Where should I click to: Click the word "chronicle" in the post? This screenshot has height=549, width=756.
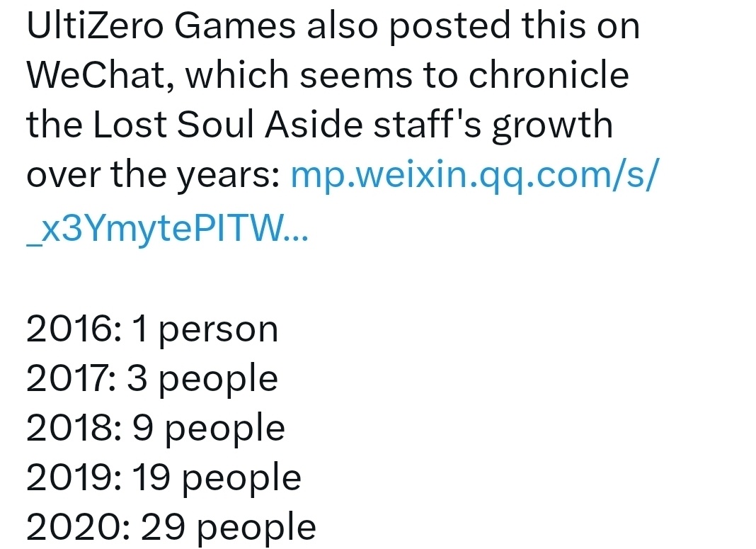coord(547,76)
